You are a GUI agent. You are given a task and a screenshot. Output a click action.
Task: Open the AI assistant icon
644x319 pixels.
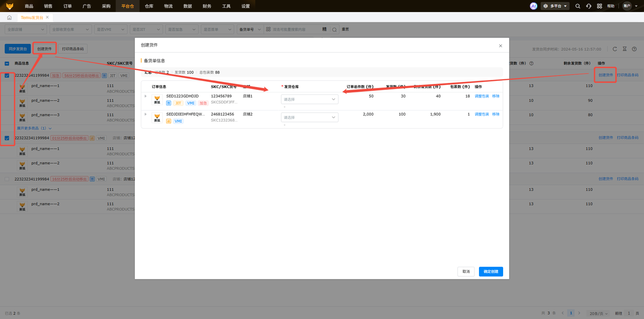click(533, 6)
